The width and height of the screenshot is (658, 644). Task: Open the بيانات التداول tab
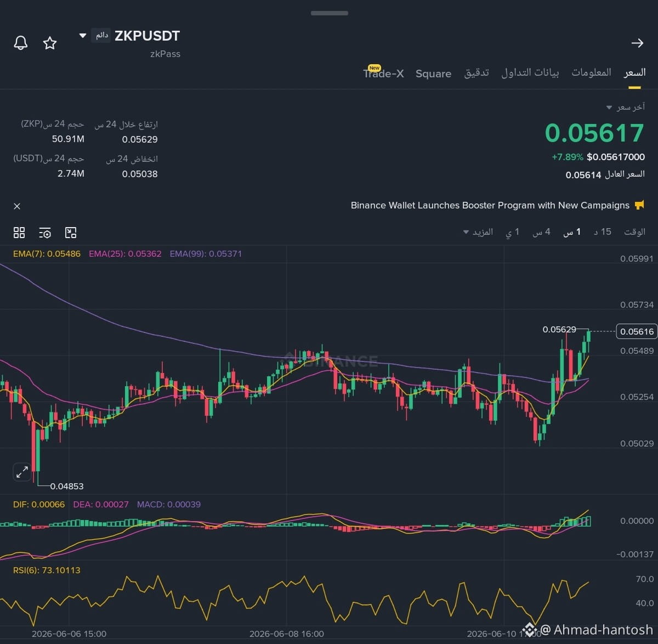coord(530,72)
